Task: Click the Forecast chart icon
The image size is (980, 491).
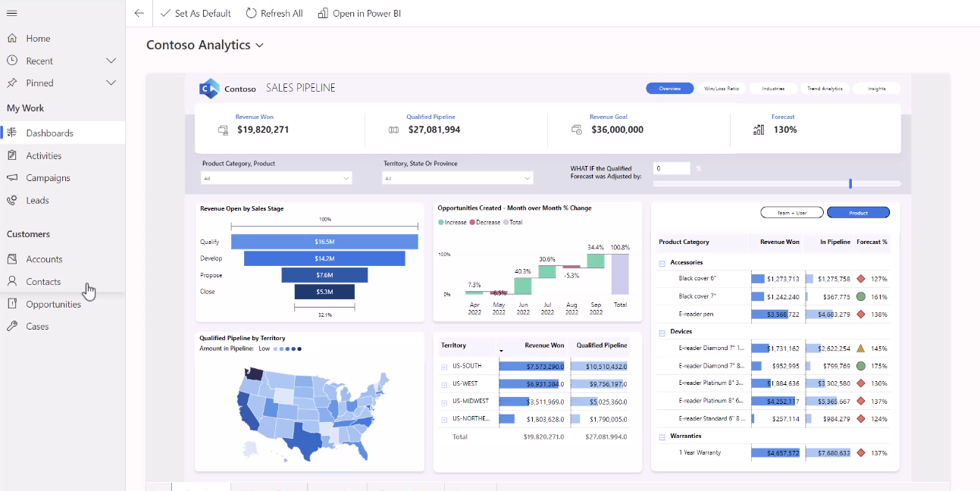Action: click(759, 130)
